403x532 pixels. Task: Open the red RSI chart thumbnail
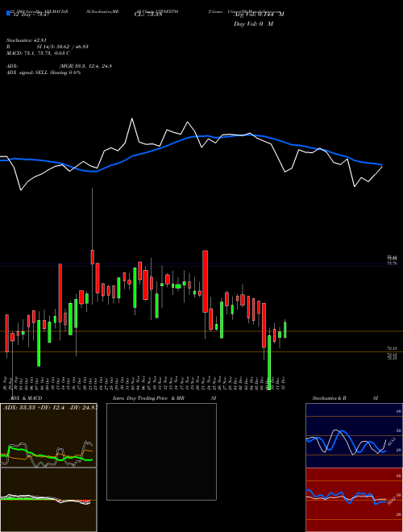coord(354,500)
